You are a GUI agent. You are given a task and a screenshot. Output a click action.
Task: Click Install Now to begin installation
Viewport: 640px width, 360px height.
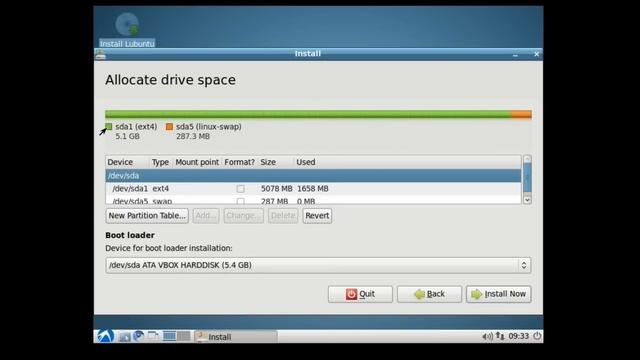[x=498, y=294]
